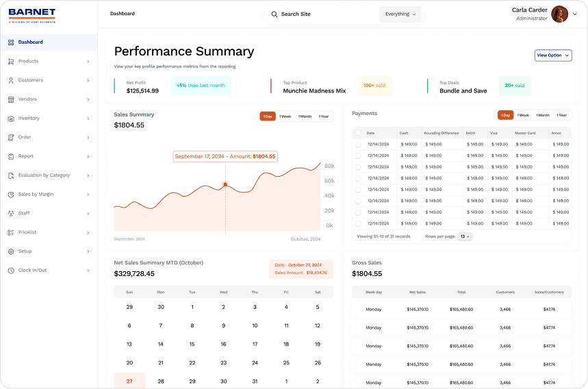Select October 10 in the calendar
588x389 pixels.
tap(255, 325)
